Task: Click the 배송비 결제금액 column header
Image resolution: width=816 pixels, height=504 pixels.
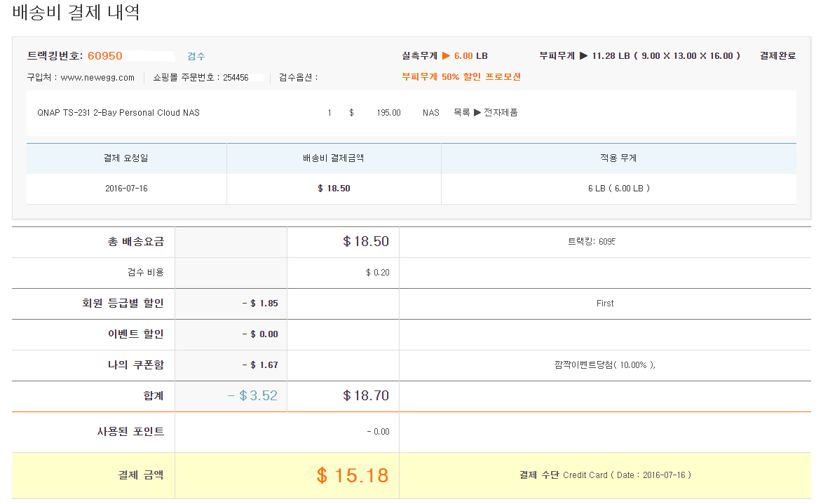Action: (x=334, y=158)
